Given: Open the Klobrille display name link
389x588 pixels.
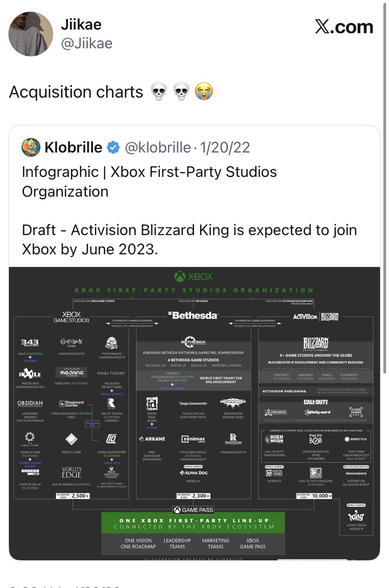Looking at the screenshot, I should 73,148.
